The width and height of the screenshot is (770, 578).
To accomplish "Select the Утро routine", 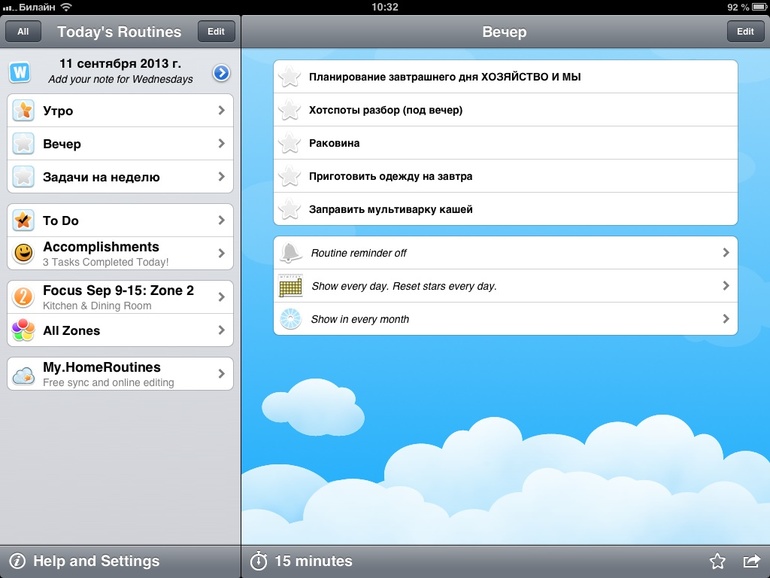I will click(x=120, y=110).
